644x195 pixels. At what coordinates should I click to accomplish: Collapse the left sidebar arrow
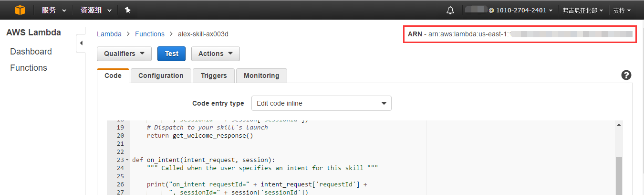[x=81, y=43]
